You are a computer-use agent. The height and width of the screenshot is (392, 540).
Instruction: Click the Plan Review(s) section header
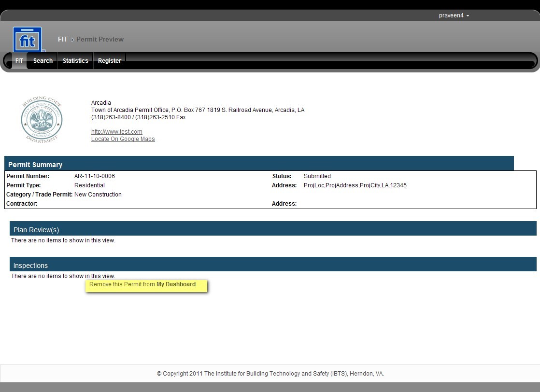(36, 230)
